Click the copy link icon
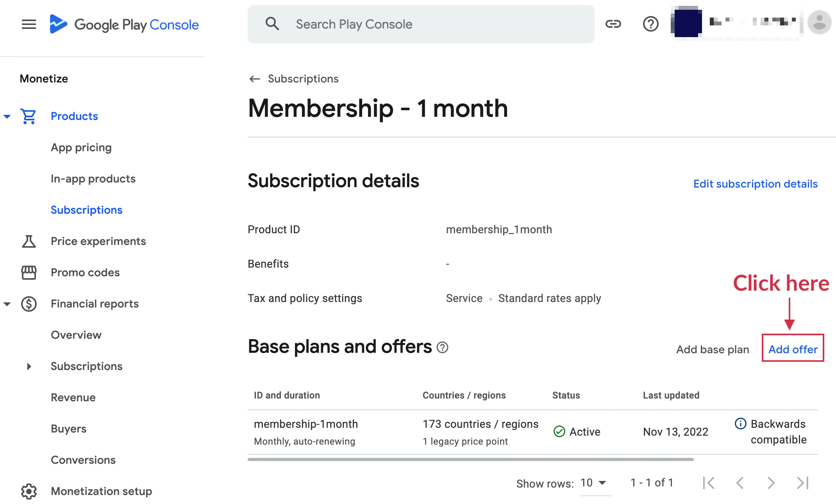The height and width of the screenshot is (504, 836). [x=613, y=24]
